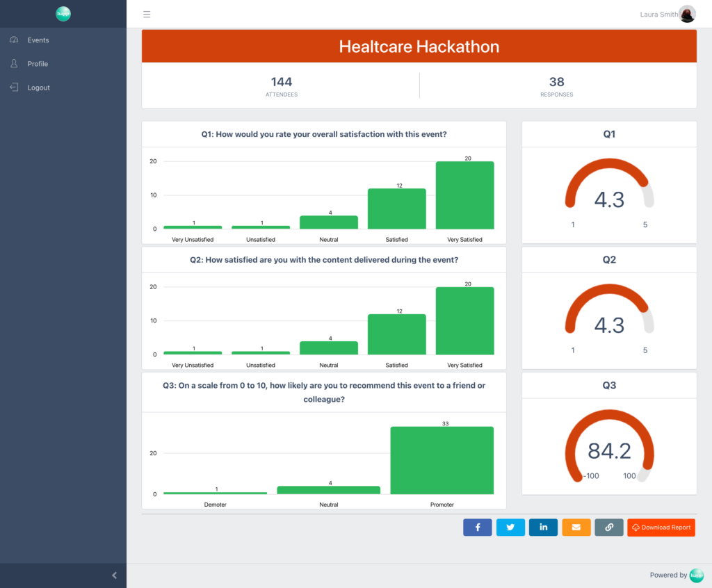Click the app logo in sidebar header

(63, 13)
